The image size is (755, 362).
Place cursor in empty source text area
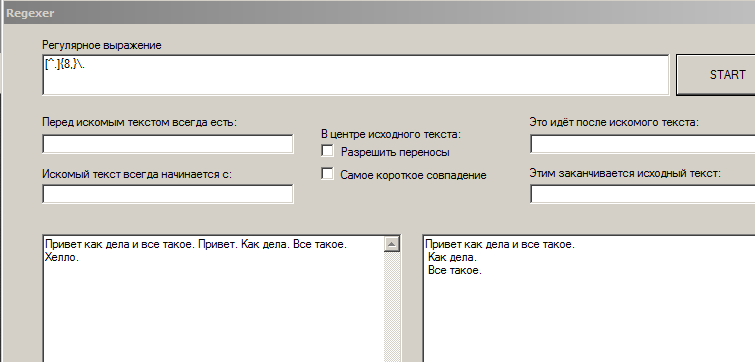(212, 313)
